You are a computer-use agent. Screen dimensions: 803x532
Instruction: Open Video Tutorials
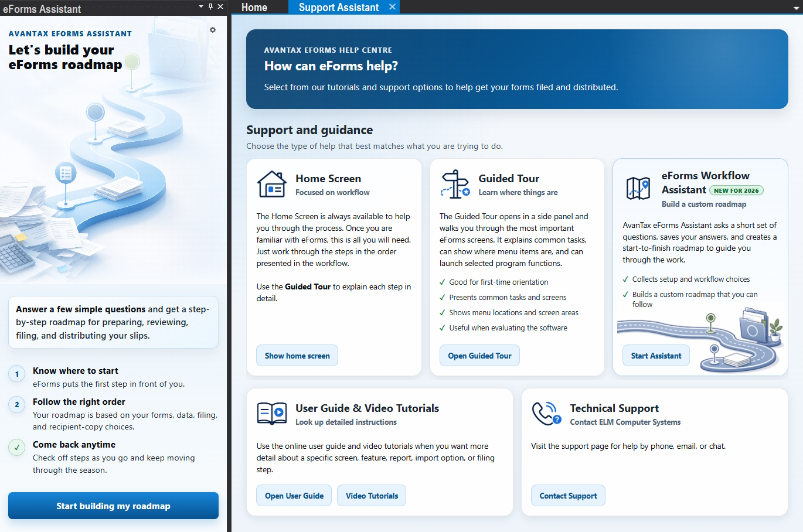point(372,496)
